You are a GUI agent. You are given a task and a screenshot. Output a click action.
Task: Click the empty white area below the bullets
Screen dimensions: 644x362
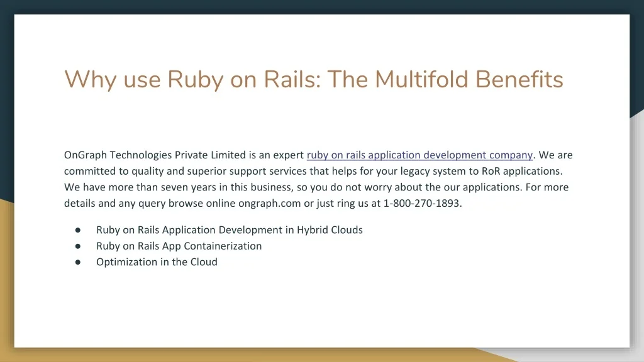(314, 308)
